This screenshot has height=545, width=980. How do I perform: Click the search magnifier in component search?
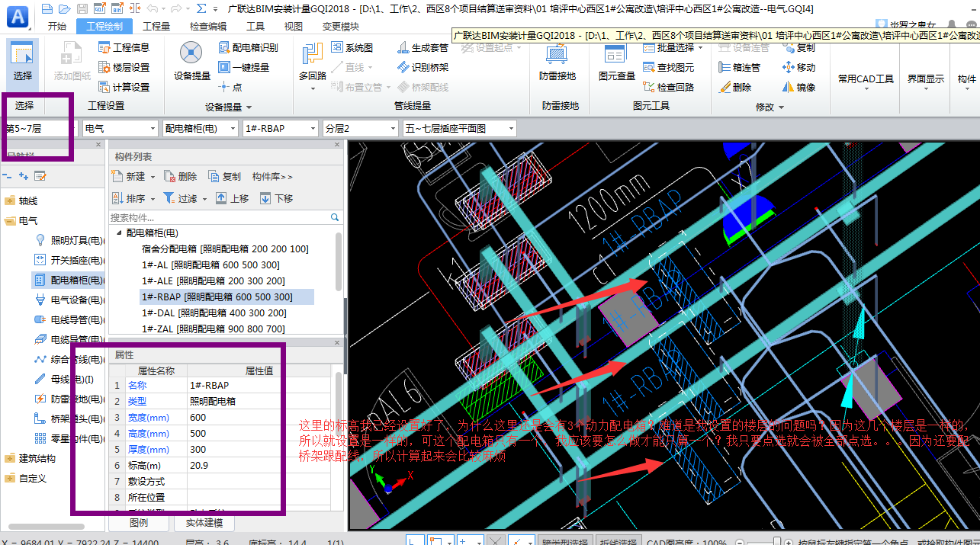point(336,217)
